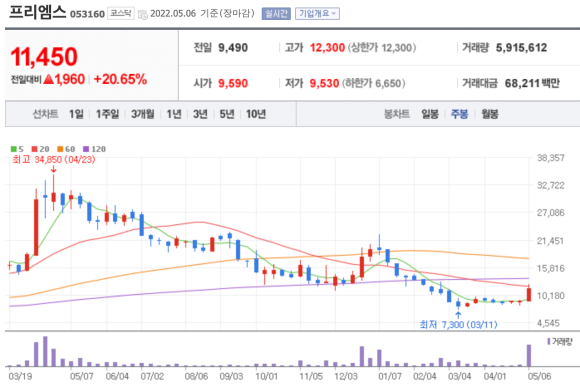Image resolution: width=580 pixels, height=387 pixels.
Task: Click the red up-triangle change indicator
Action: click(48, 79)
